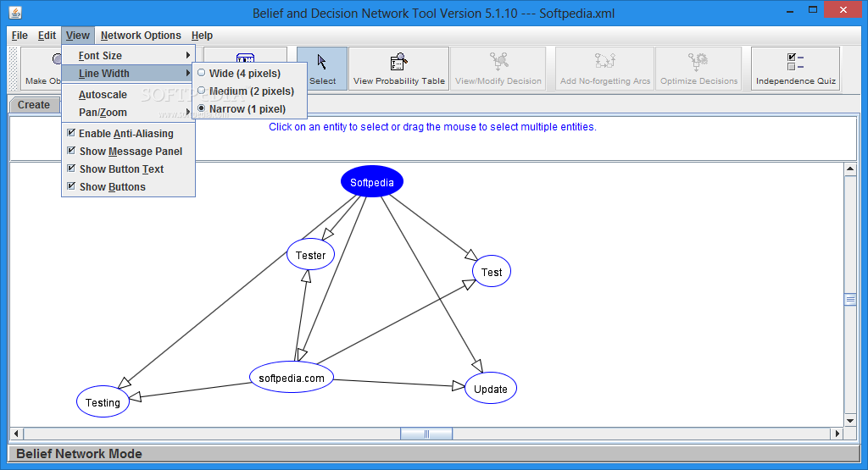This screenshot has height=470, width=868.
Task: Open the Edit menu
Action: coord(47,36)
